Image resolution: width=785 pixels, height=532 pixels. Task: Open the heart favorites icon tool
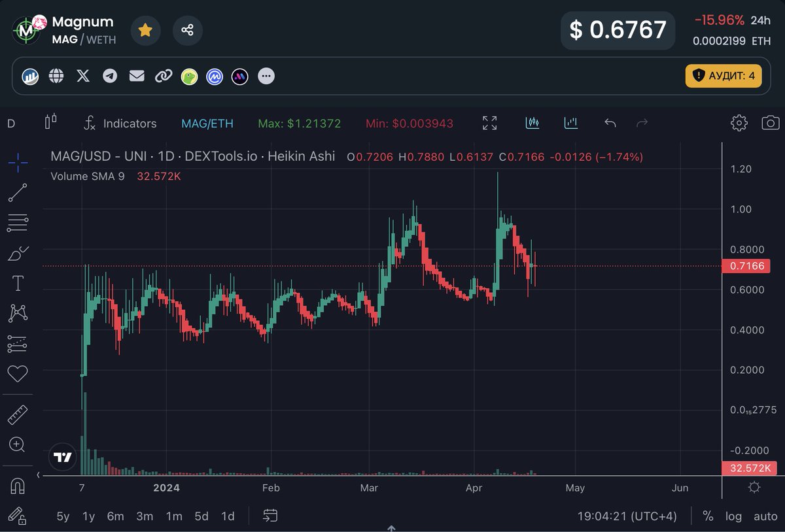18,374
